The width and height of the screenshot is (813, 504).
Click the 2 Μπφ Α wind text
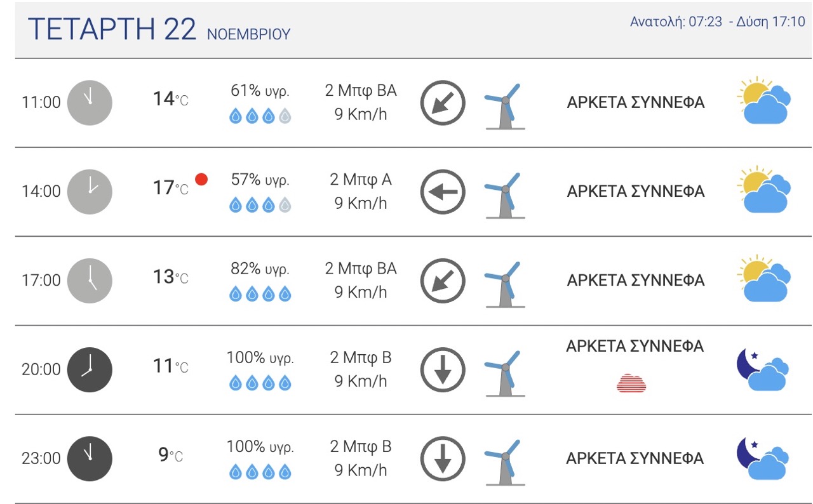click(360, 180)
